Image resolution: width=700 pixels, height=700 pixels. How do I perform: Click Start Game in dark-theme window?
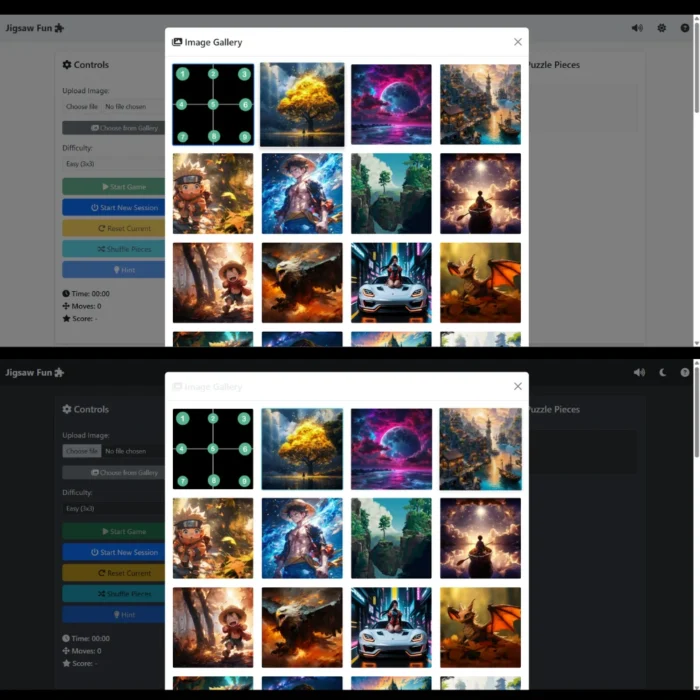click(x=113, y=531)
